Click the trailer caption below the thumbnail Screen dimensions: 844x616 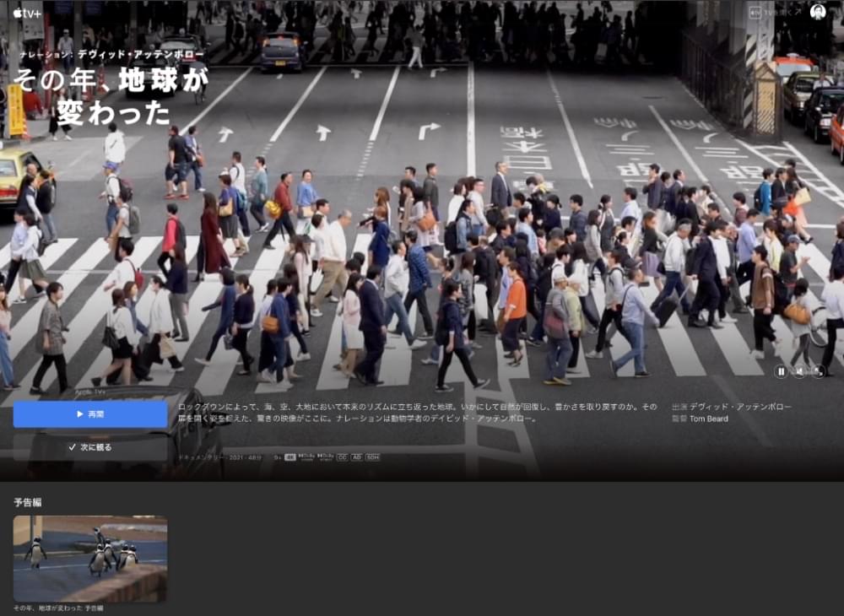(58, 608)
